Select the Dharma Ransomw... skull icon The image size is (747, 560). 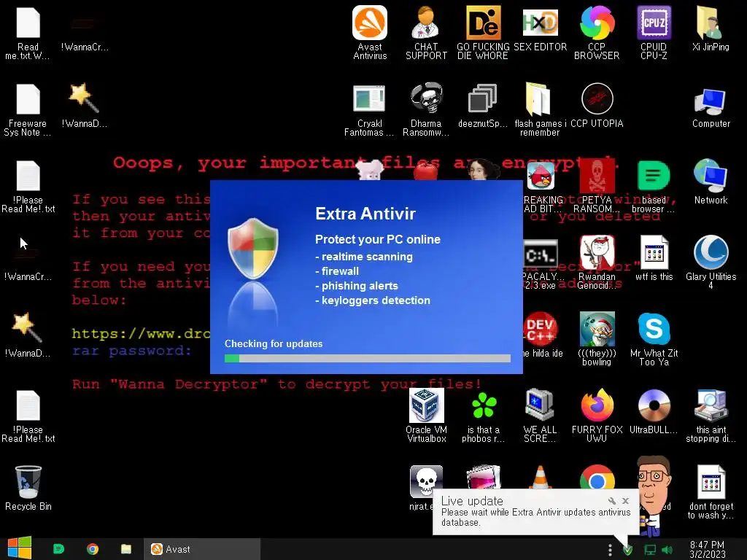click(x=426, y=109)
